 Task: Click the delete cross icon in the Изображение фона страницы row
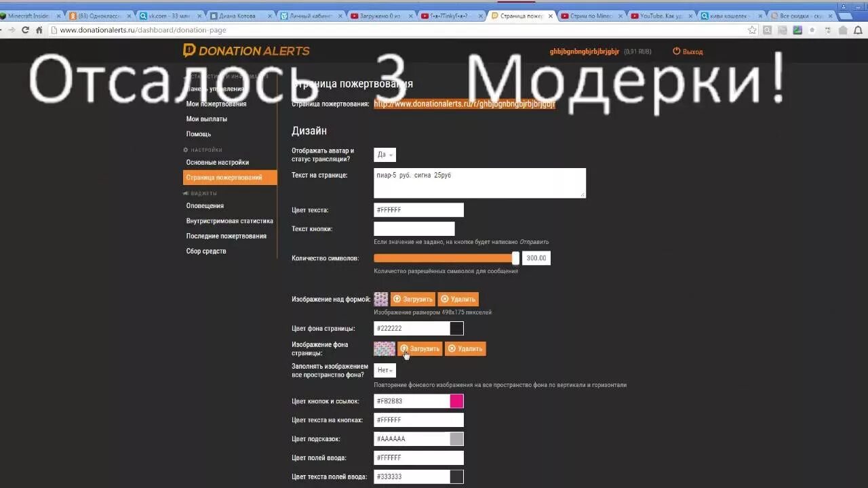pyautogui.click(x=452, y=348)
